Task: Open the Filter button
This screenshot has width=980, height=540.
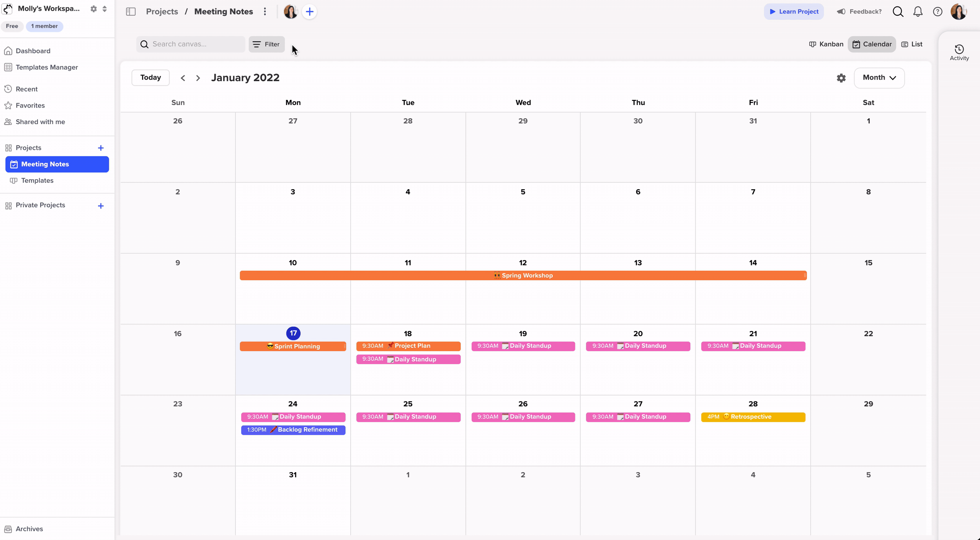Action: (x=266, y=44)
